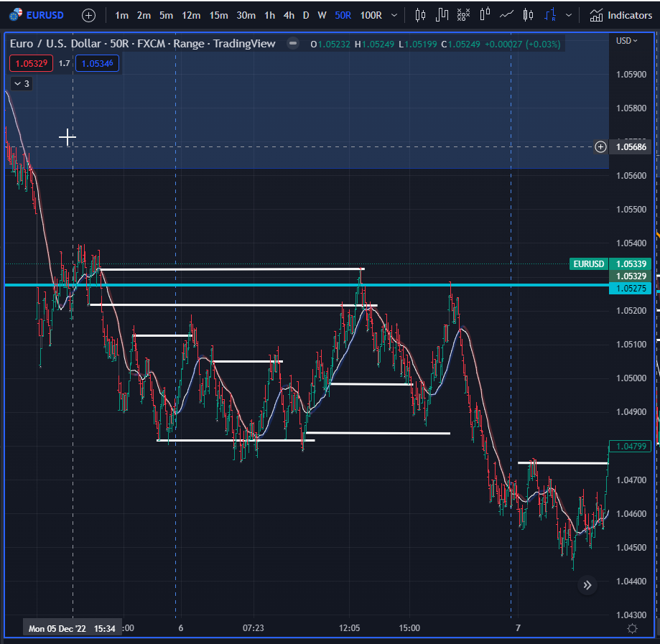Click the 1.05900 price axis label
660x644 pixels.
coord(631,75)
